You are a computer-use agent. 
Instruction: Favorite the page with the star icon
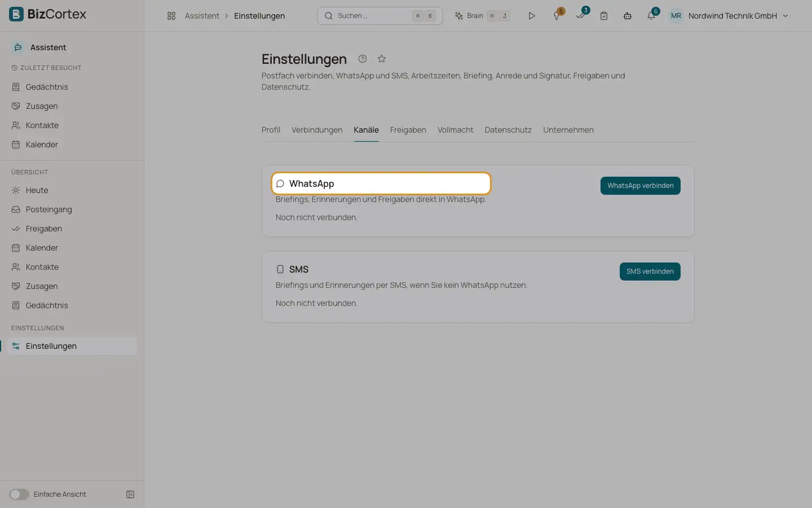[382, 59]
